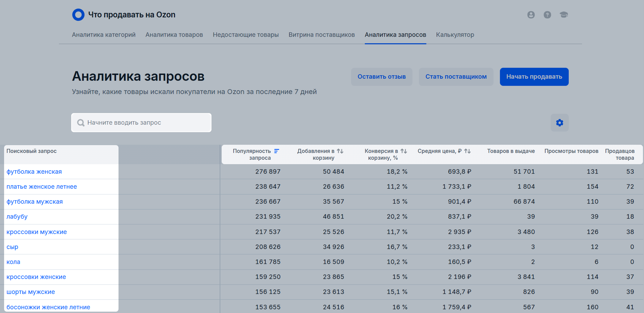Click popularity value 217 537
Screen dimensions: 644x313
[268, 232]
